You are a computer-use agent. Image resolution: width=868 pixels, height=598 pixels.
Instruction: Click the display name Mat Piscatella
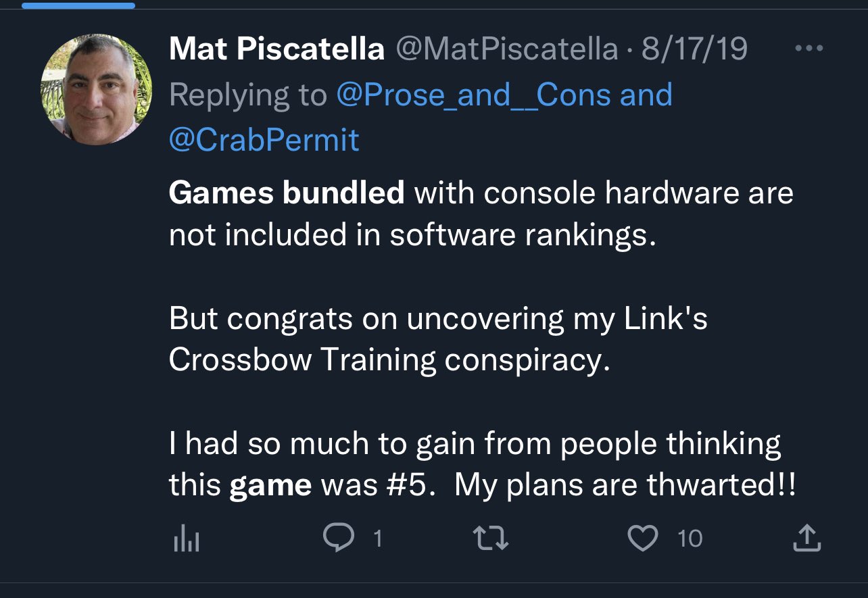(276, 49)
